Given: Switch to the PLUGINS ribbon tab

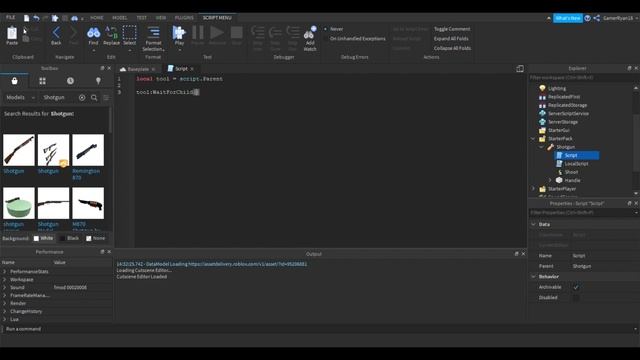Looking at the screenshot, I should click(x=184, y=18).
